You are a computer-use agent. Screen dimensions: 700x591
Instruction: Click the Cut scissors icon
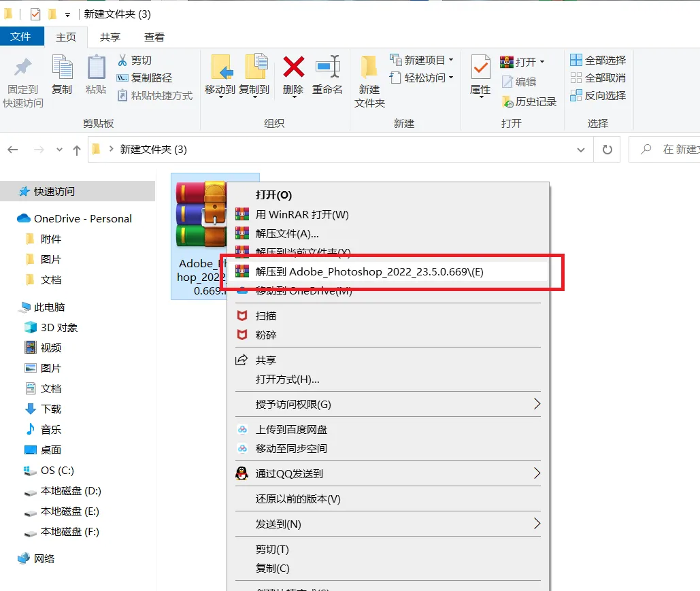(122, 60)
